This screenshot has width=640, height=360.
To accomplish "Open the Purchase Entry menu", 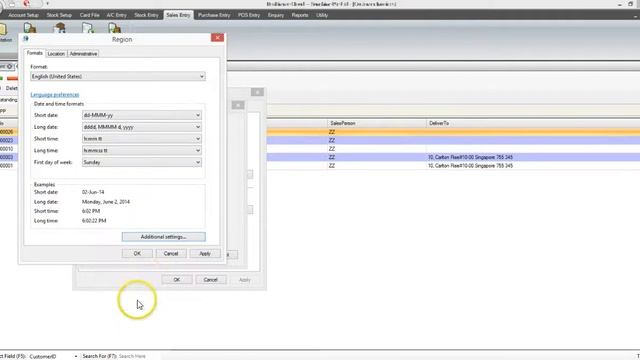I will [214, 15].
